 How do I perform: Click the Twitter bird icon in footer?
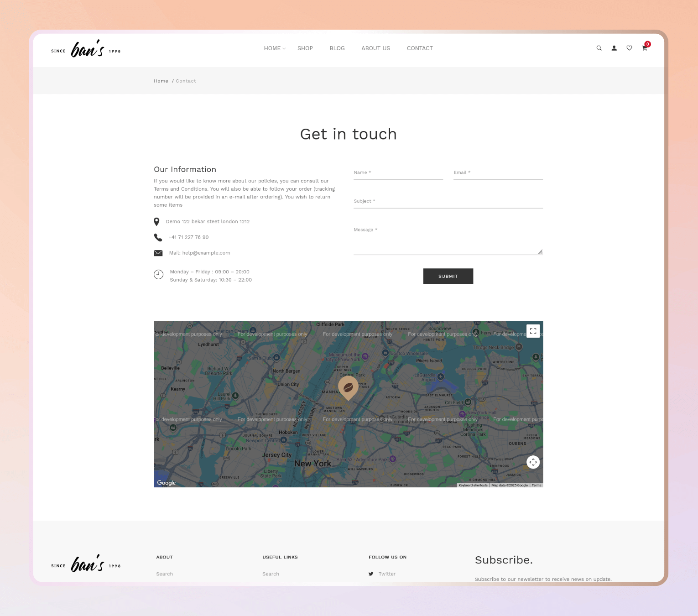tap(371, 574)
